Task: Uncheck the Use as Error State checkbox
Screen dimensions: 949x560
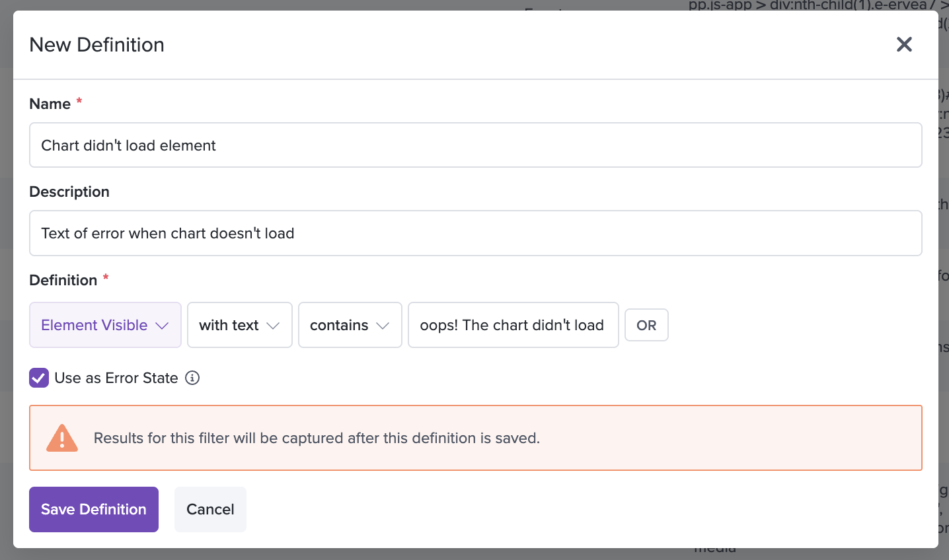Action: tap(39, 378)
